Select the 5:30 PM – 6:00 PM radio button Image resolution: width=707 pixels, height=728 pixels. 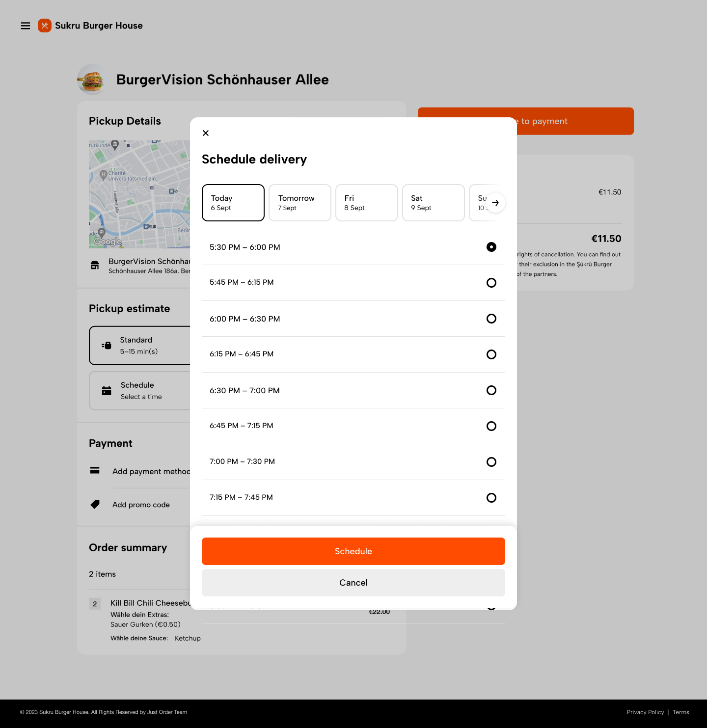491,247
